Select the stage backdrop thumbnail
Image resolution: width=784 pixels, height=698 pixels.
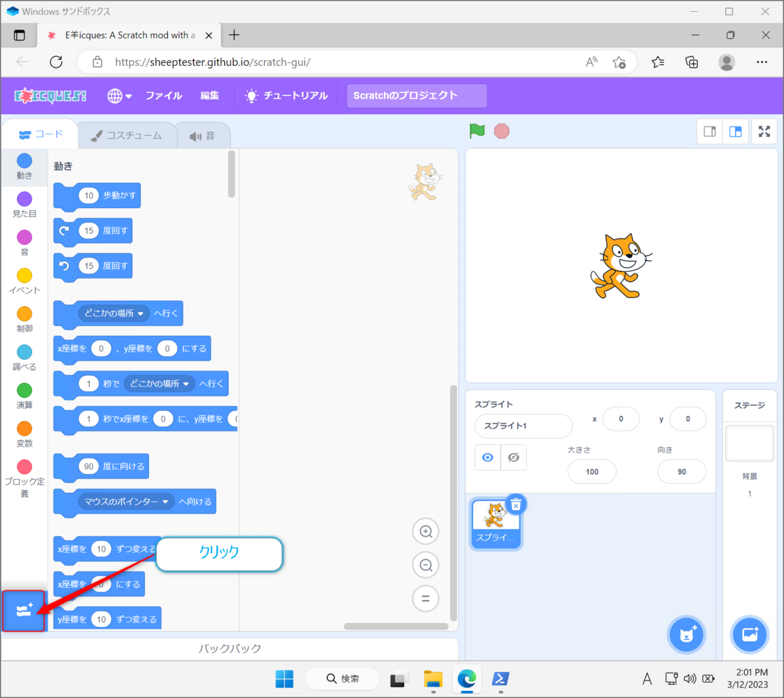[x=749, y=443]
